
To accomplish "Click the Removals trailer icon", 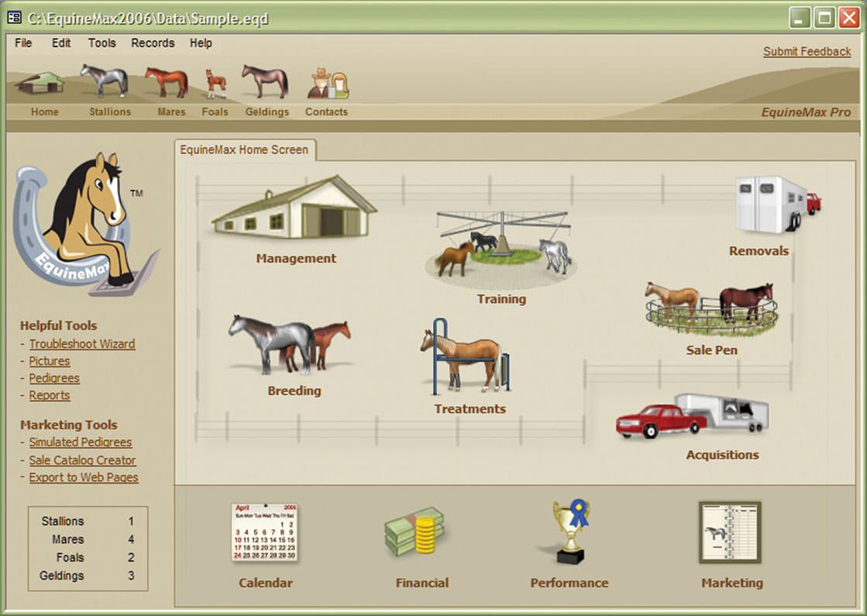I will point(778,205).
